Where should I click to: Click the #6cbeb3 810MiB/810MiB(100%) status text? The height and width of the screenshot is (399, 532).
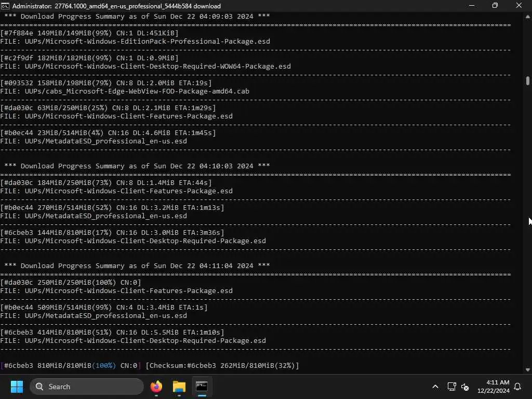click(71, 365)
